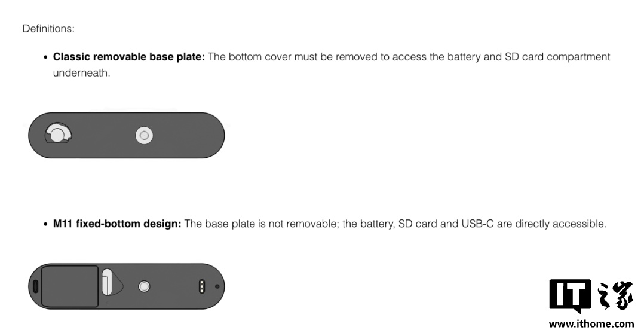Click the bullet point before M11 definition
This screenshot has width=644, height=336.
[x=45, y=225]
